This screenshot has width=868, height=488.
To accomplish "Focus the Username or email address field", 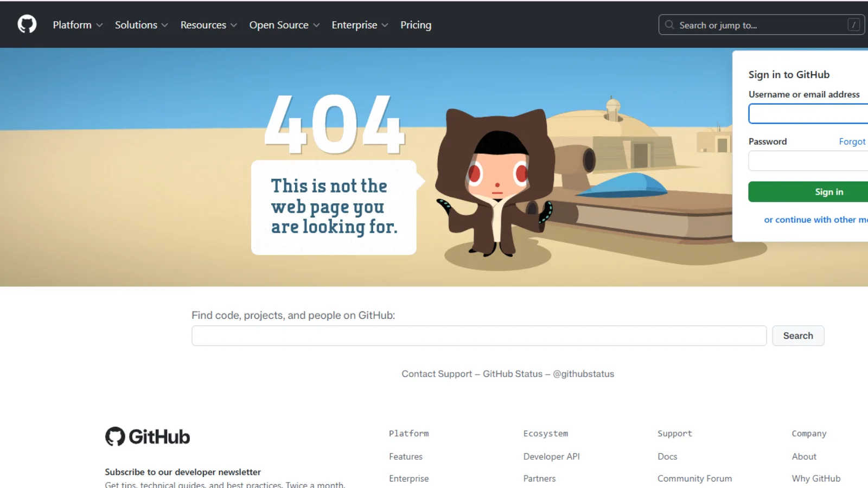I will click(x=808, y=114).
